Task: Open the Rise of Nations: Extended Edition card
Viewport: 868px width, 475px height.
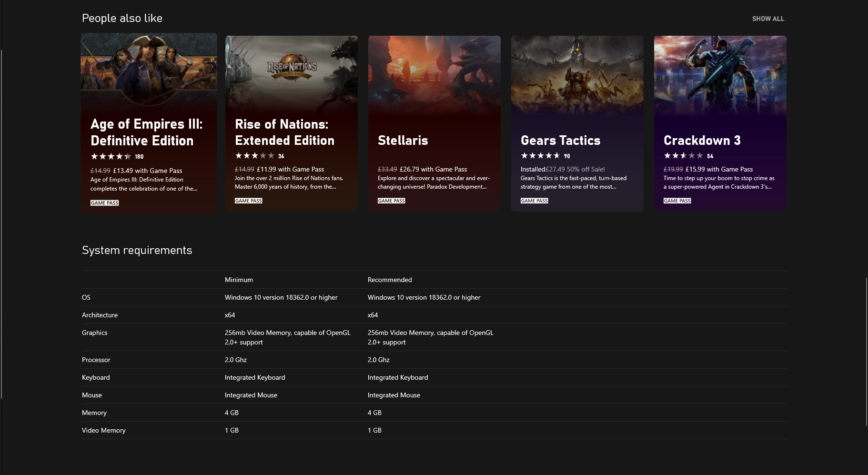Action: pyautogui.click(x=292, y=123)
